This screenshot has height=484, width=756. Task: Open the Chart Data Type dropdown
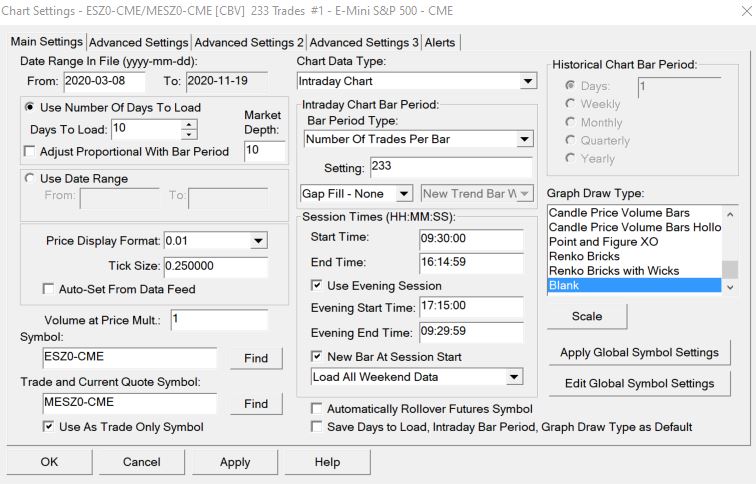pyautogui.click(x=528, y=81)
